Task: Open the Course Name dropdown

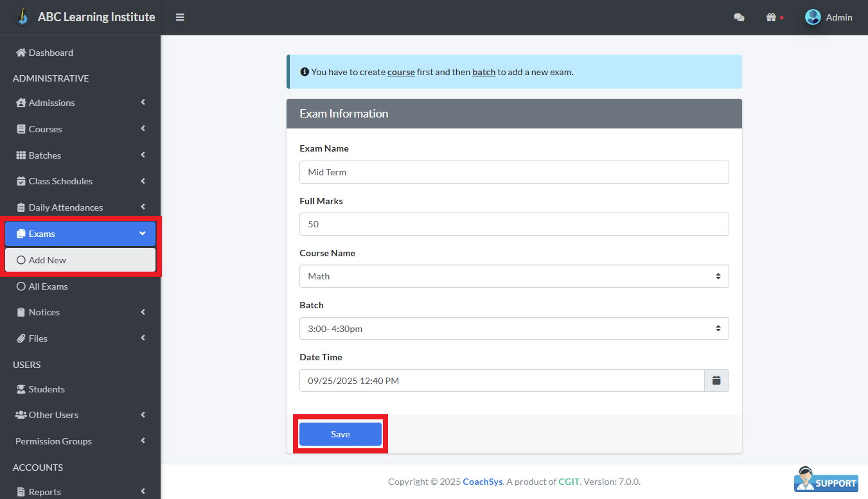Action: tap(513, 276)
